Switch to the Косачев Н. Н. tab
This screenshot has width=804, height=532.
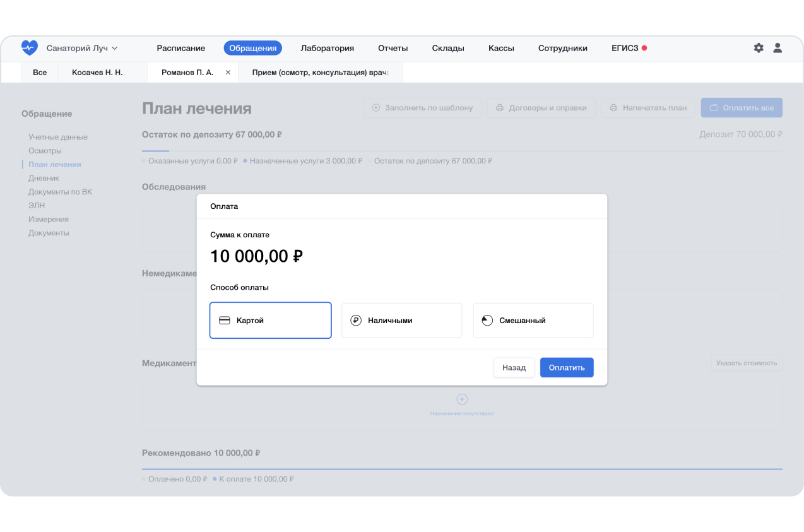pyautogui.click(x=97, y=73)
